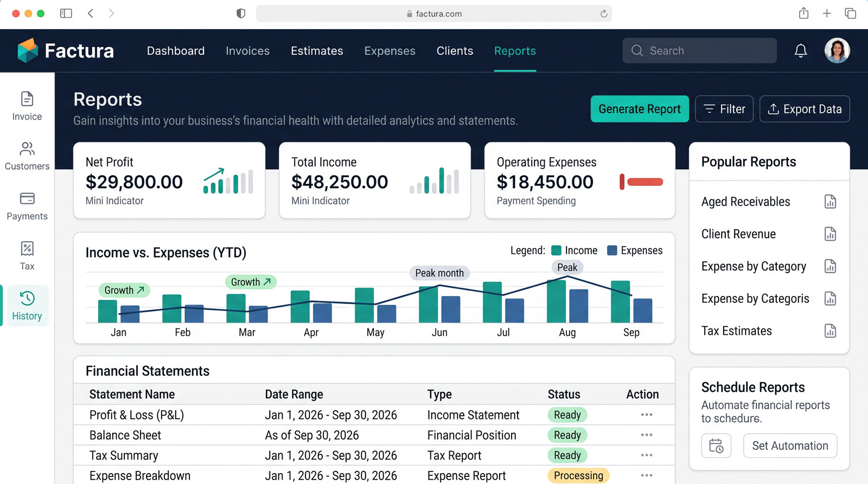
Task: Select the Tax sidebar icon
Action: 27,256
